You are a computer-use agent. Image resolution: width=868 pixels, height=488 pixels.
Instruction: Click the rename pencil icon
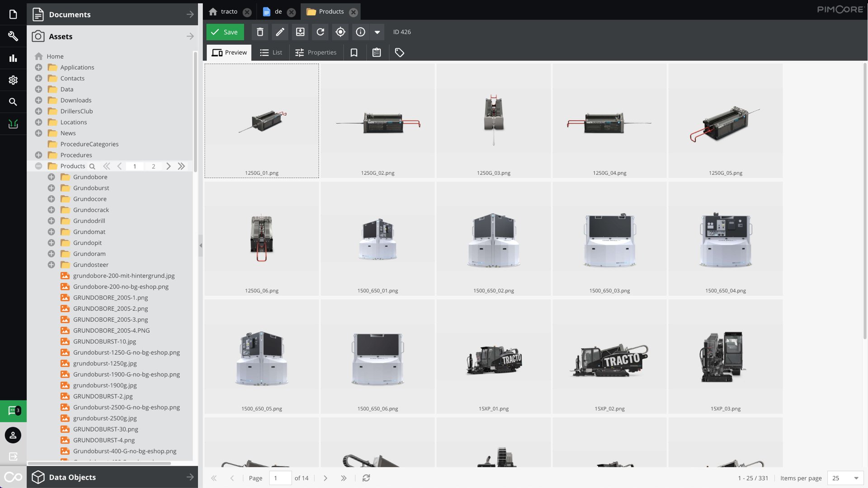click(x=280, y=32)
